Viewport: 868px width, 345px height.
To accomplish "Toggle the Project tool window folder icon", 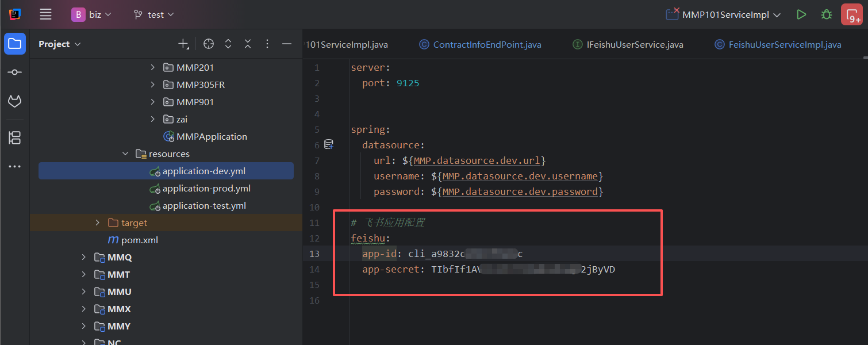I will [x=15, y=44].
